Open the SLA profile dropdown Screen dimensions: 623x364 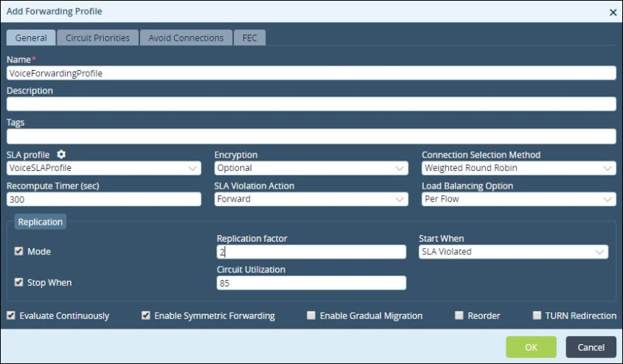click(104, 168)
